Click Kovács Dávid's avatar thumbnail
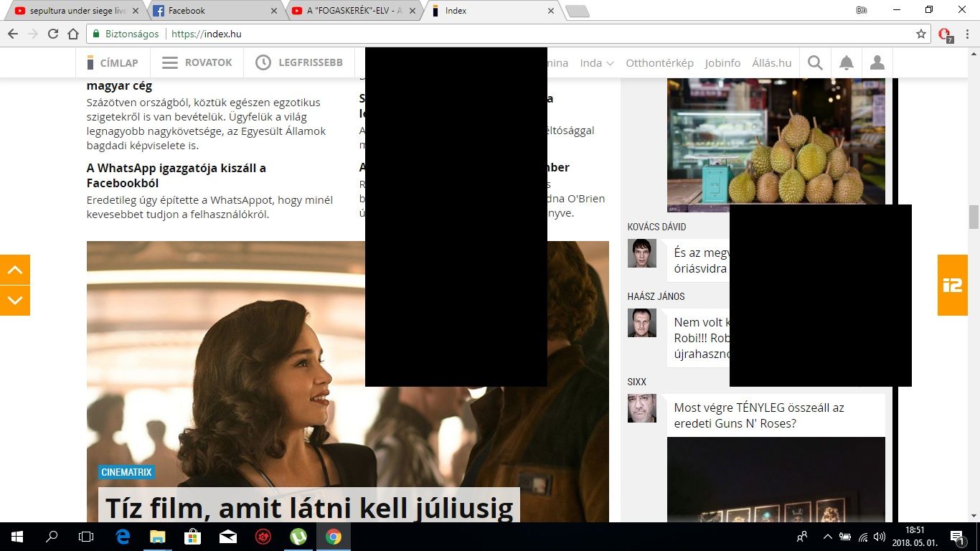The image size is (980, 551). (642, 253)
